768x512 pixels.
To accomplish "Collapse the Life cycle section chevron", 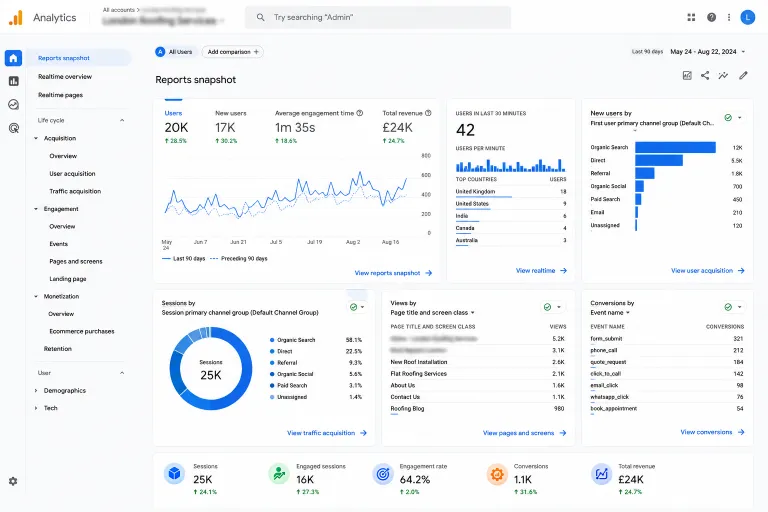I will tap(122, 121).
